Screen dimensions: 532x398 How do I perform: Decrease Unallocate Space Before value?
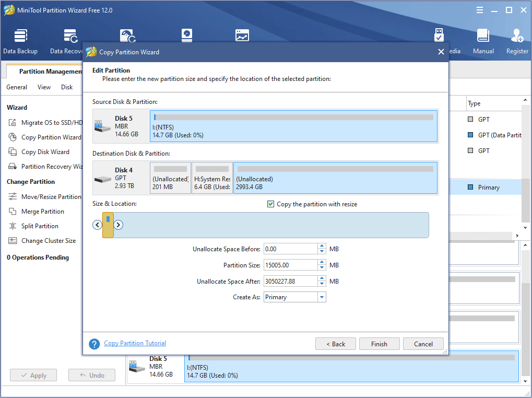coord(322,251)
